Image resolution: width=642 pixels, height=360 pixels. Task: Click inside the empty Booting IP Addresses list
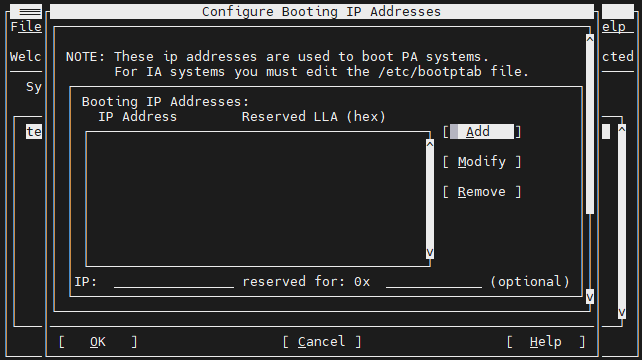click(256, 199)
